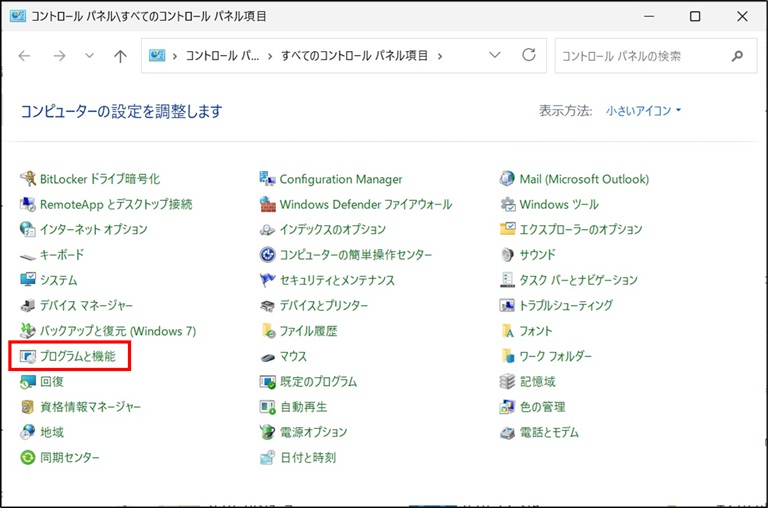Click the refresh button in address bar
The image size is (768, 508).
pyautogui.click(x=529, y=56)
